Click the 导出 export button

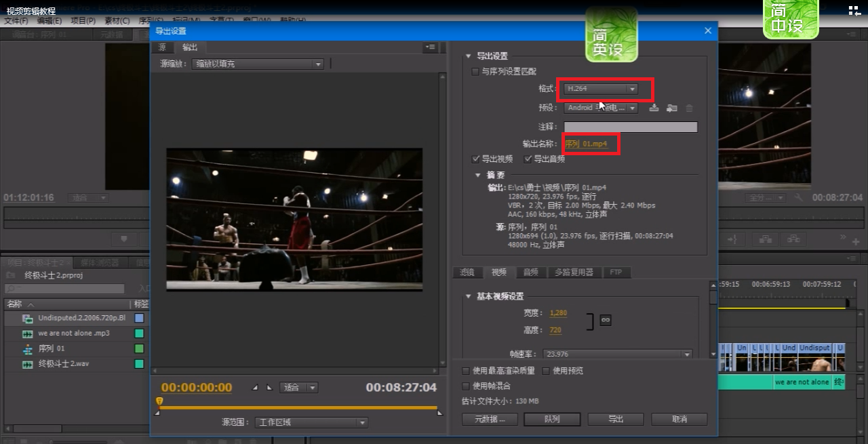point(616,419)
